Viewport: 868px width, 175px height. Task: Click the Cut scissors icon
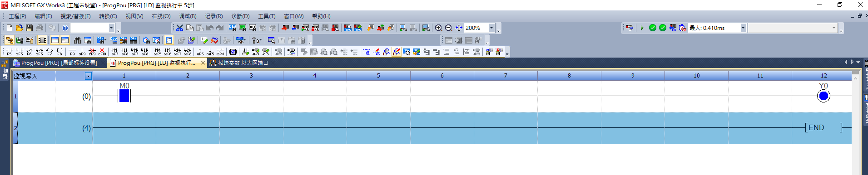click(179, 28)
